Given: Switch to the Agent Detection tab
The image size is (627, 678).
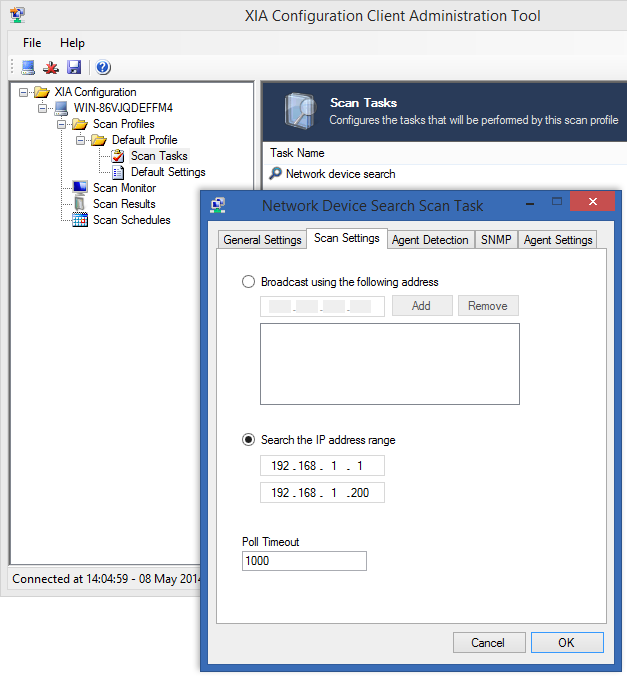Looking at the screenshot, I should point(430,240).
